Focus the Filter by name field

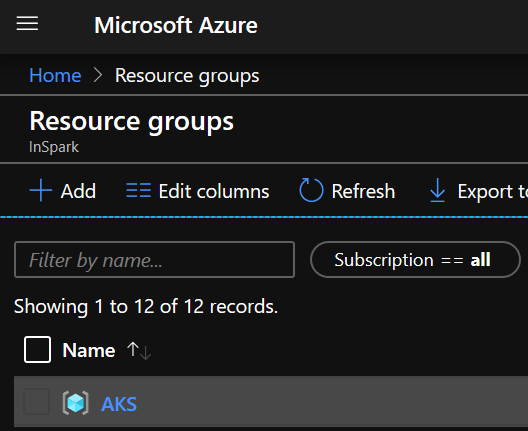[x=155, y=260]
